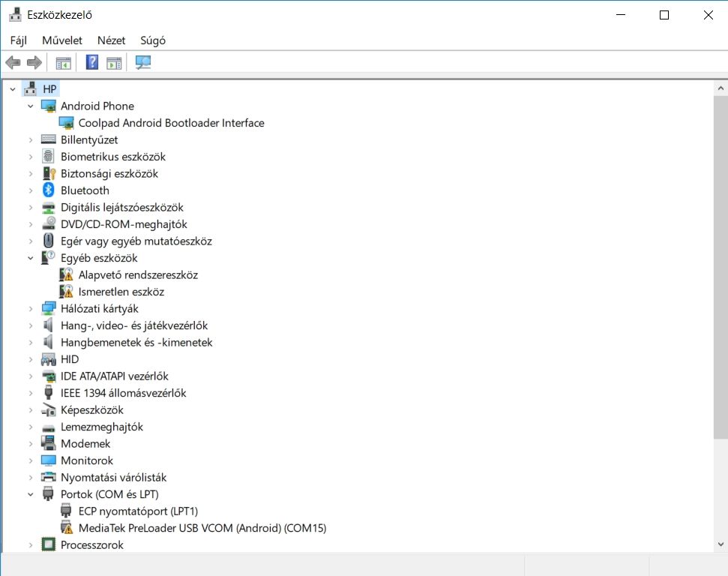This screenshot has height=576, width=728.
Task: Minimize the Eszközkezelő window
Action: pyautogui.click(x=621, y=15)
